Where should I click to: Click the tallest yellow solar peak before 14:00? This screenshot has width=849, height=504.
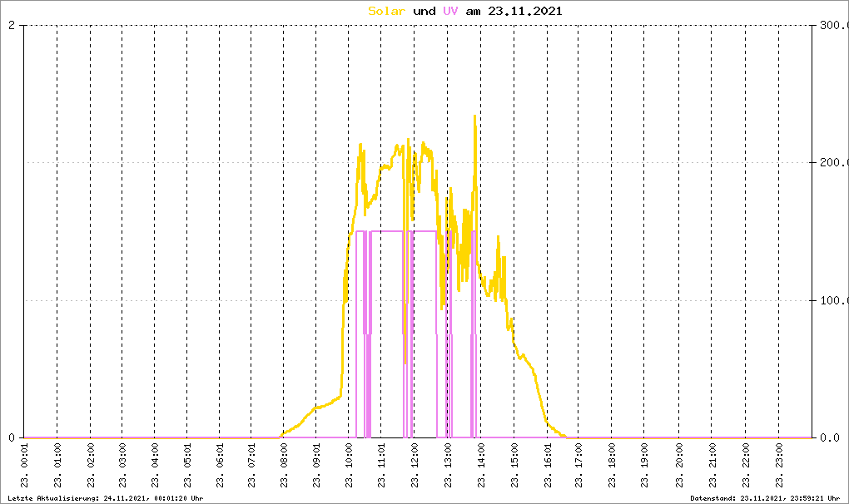(474, 116)
